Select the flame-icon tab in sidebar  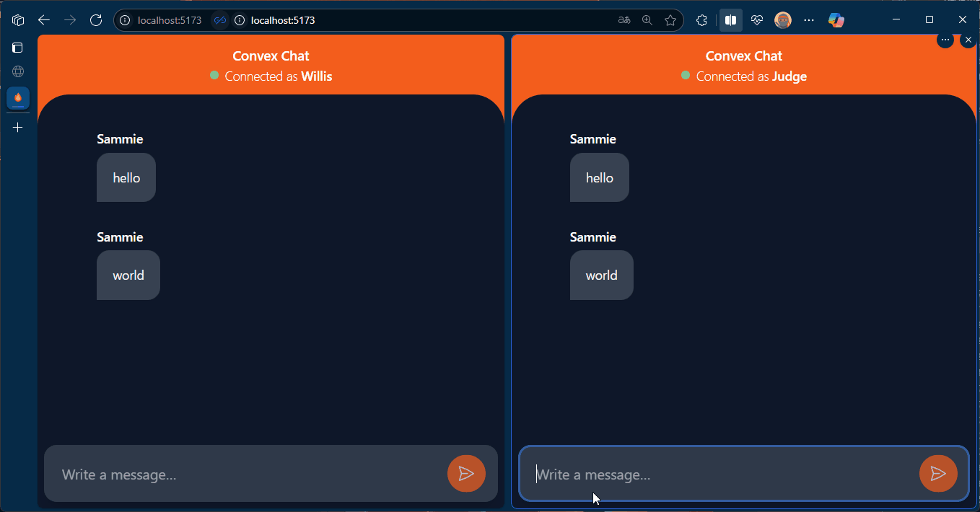(x=18, y=97)
